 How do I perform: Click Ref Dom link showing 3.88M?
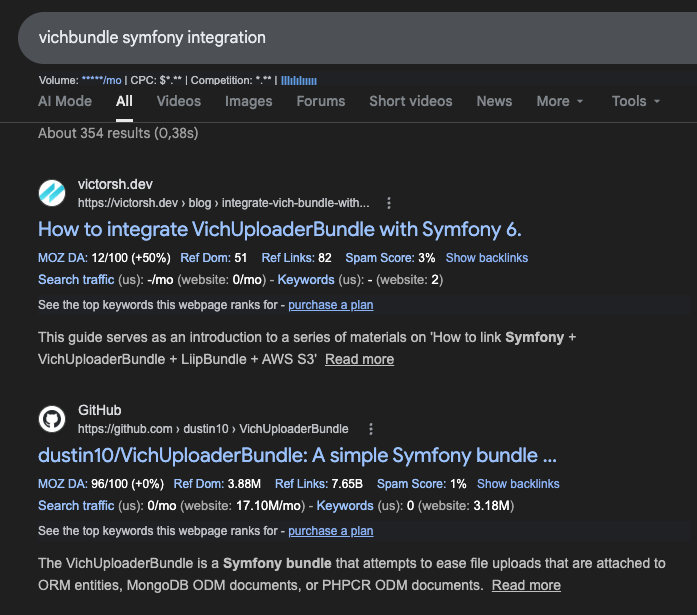tap(217, 483)
